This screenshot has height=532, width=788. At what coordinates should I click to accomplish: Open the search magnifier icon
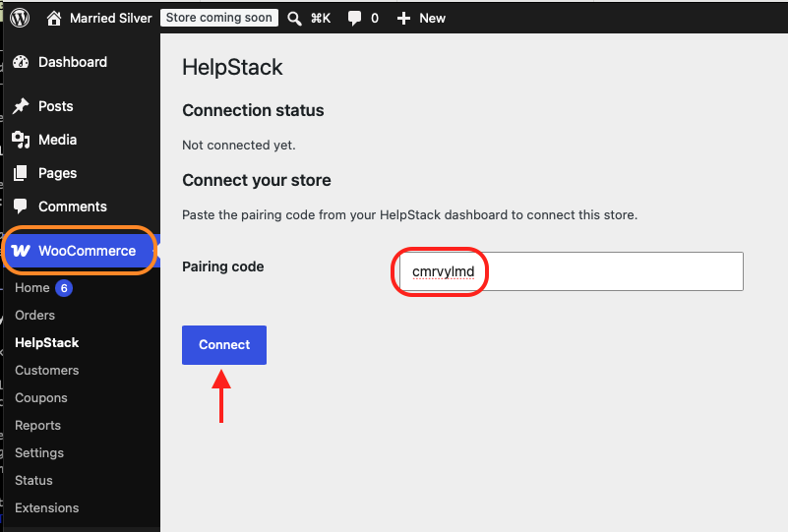pos(294,19)
